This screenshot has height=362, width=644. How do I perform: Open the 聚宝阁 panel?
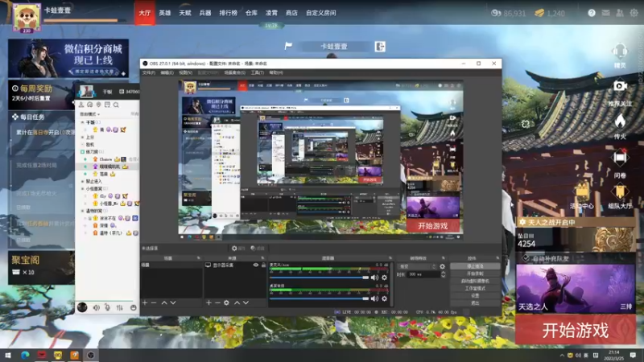pyautogui.click(x=41, y=268)
